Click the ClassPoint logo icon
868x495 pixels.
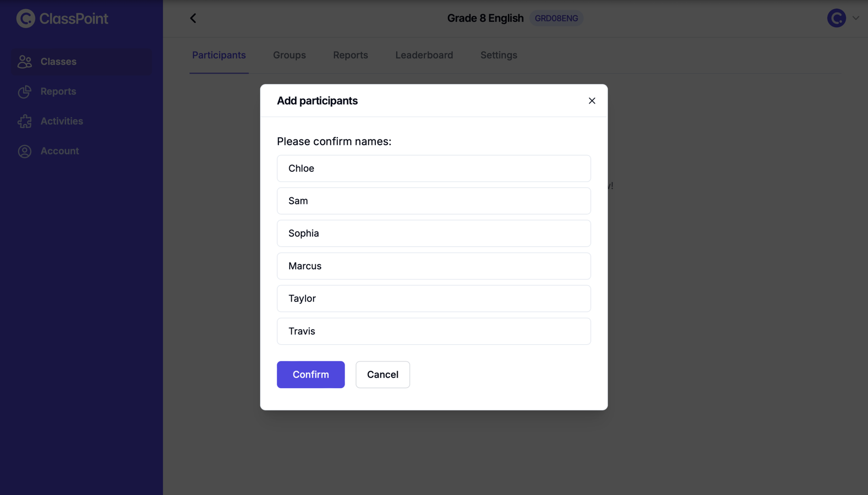click(x=25, y=18)
